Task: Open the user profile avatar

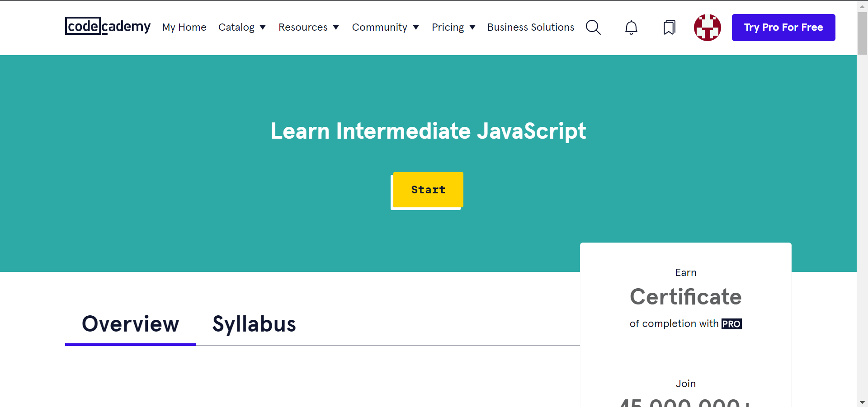Action: click(708, 28)
